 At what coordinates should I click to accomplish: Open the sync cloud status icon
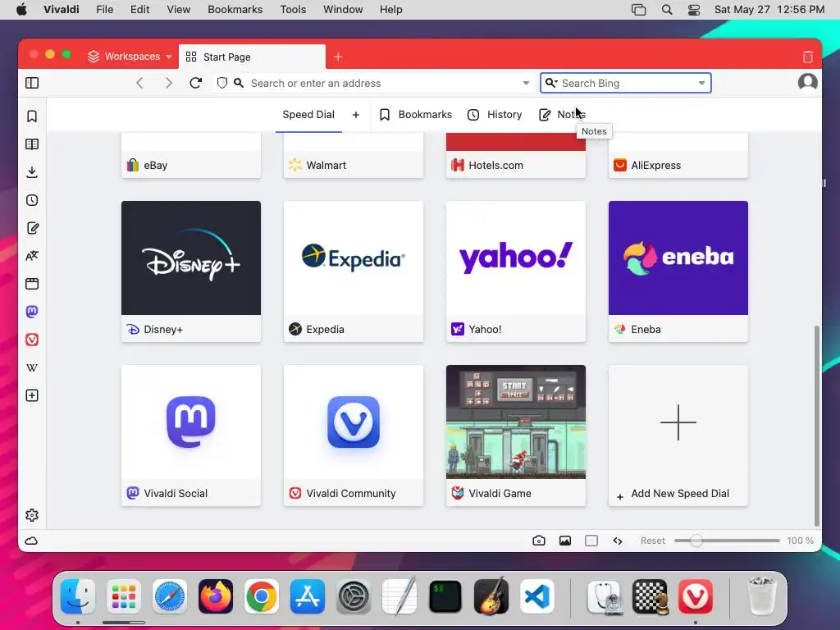[x=32, y=541]
